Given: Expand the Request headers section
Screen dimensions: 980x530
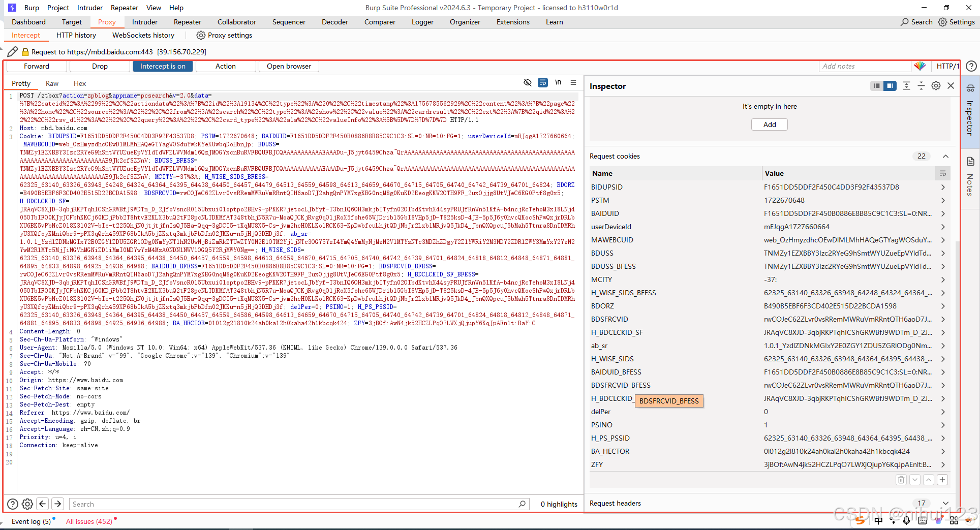Looking at the screenshot, I should tap(945, 503).
